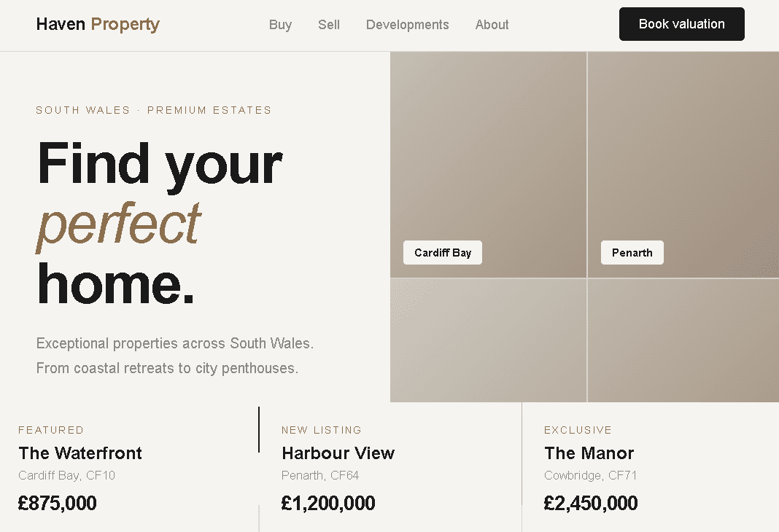Select the Cardiff Bay location tag

pos(442,252)
